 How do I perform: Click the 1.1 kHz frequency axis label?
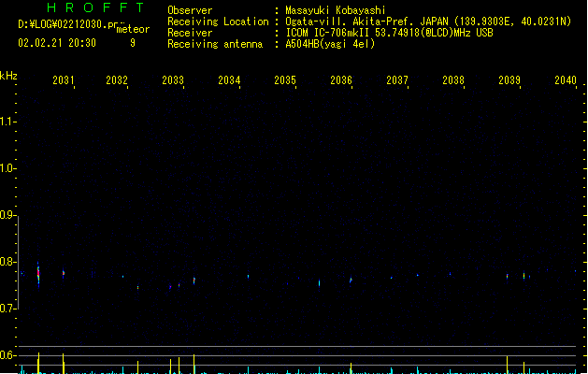pyautogui.click(x=7, y=122)
